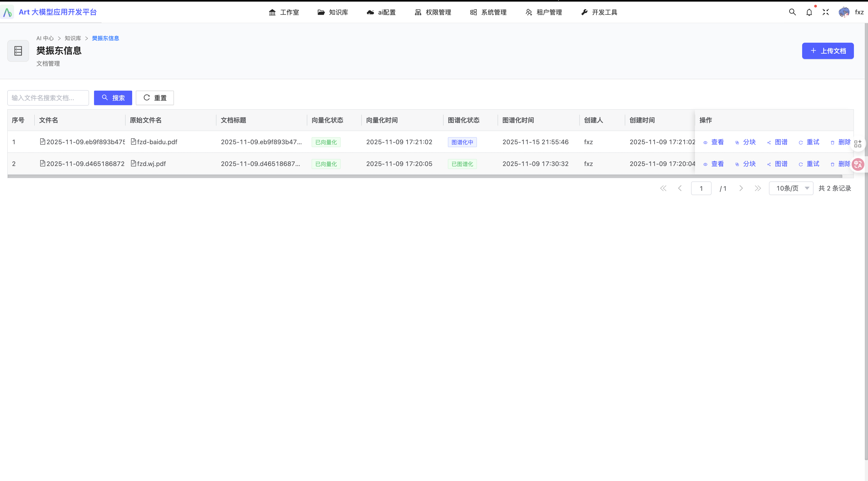Image resolution: width=868 pixels, height=481 pixels.
Task: Click the search magnifier icon in header
Action: pos(792,12)
